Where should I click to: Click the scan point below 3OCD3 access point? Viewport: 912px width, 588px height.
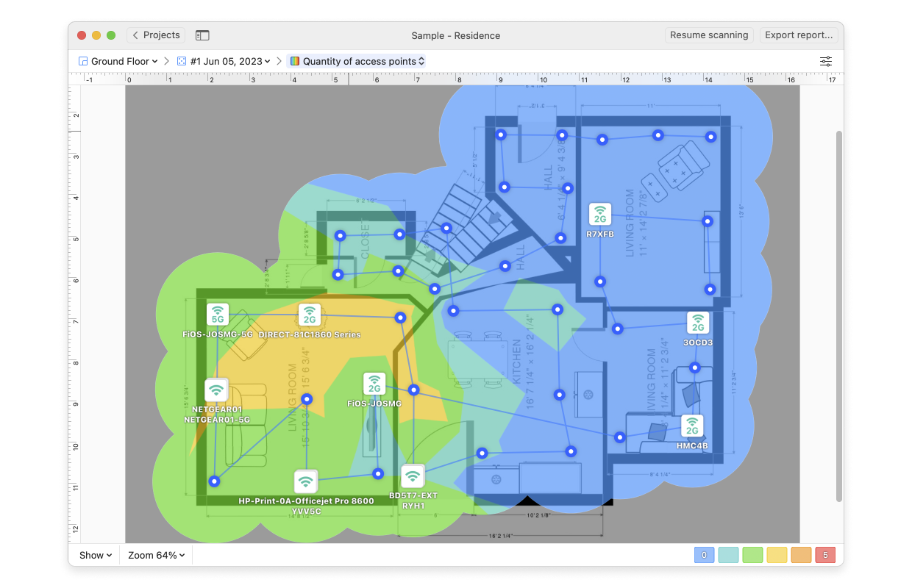tap(694, 367)
